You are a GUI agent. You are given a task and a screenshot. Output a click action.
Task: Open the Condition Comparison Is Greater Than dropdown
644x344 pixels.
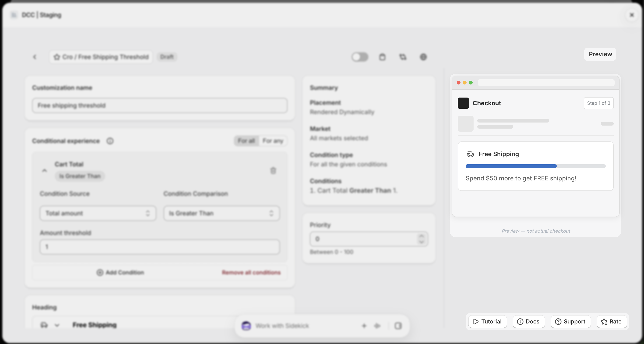pyautogui.click(x=222, y=213)
